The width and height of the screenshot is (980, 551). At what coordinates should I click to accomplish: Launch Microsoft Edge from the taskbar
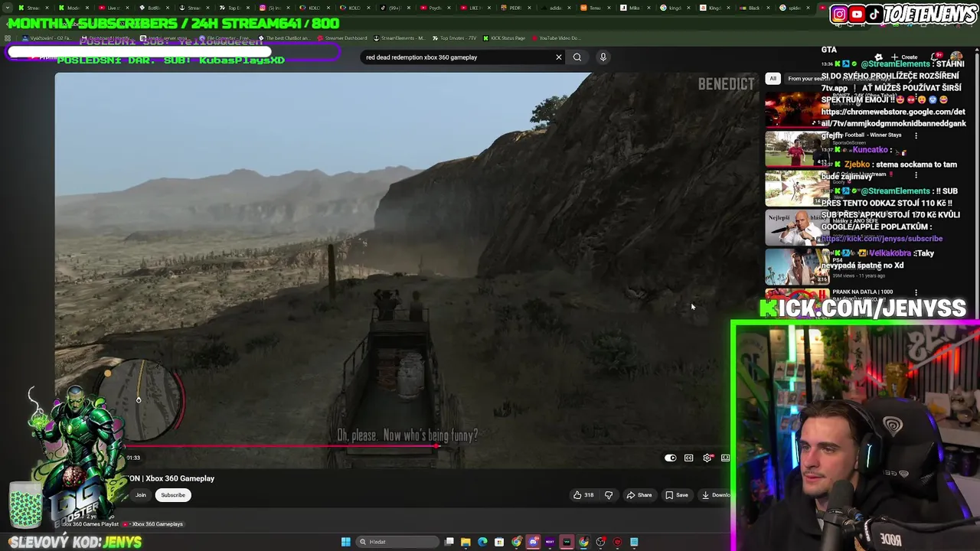coord(482,542)
